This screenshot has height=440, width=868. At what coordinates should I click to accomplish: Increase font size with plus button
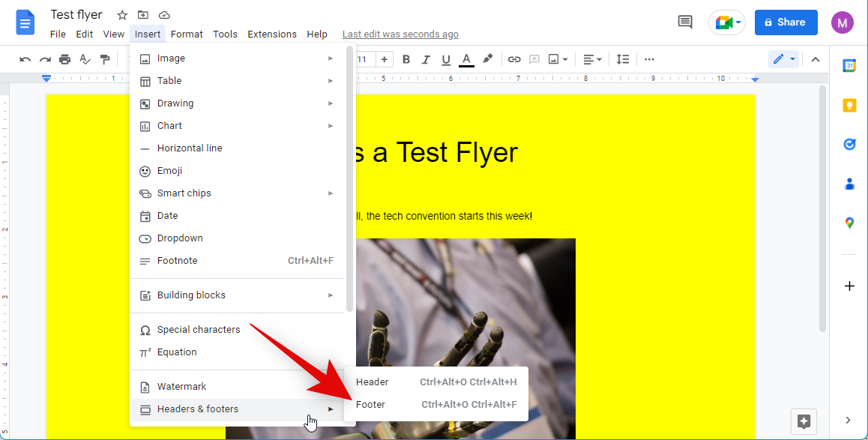click(385, 59)
